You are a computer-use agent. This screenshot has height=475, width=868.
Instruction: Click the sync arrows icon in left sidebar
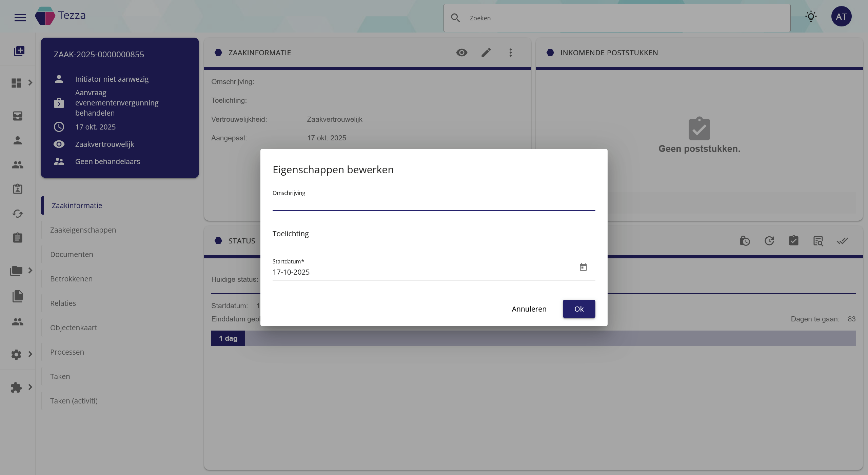pos(17,213)
